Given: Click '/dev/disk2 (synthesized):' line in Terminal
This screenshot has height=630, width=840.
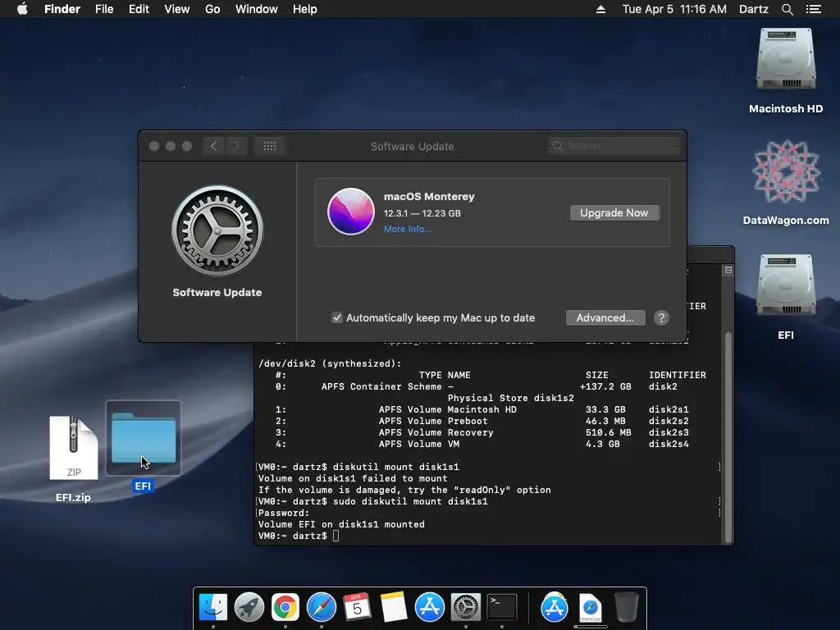Looking at the screenshot, I should click(x=330, y=363).
